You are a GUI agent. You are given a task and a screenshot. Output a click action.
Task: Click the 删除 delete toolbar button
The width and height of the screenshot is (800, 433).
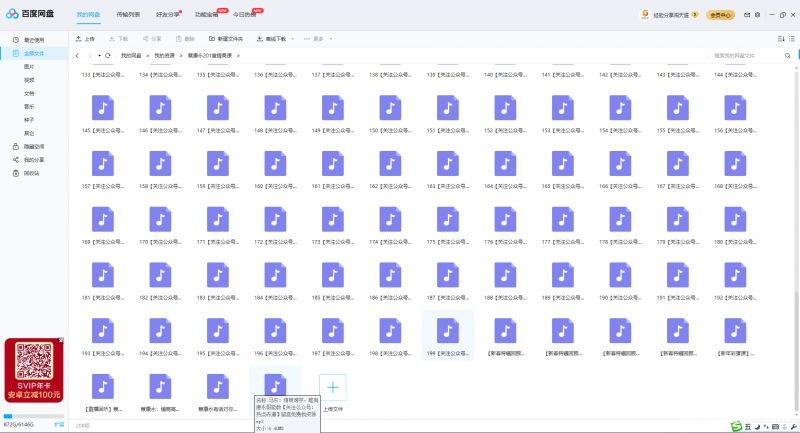(185, 39)
